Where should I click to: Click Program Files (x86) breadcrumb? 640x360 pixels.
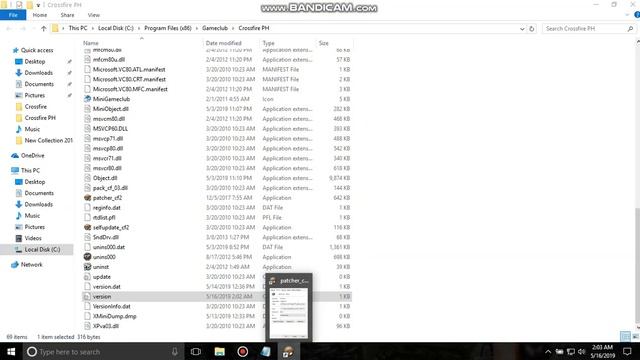[x=168, y=28]
